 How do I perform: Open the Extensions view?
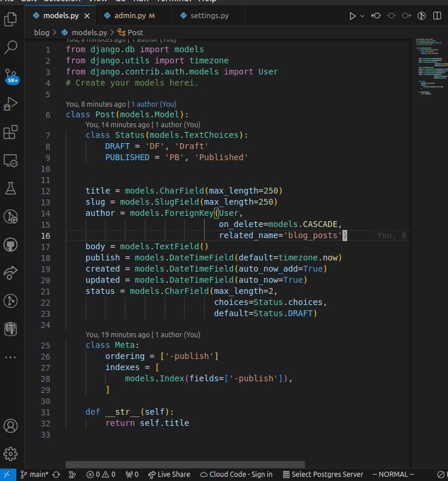pos(11,132)
